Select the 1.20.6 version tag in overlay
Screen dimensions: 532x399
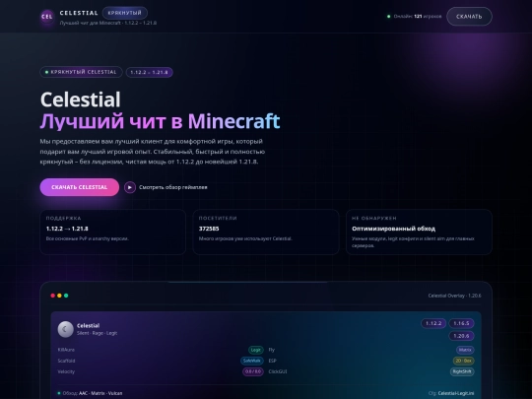pos(461,336)
